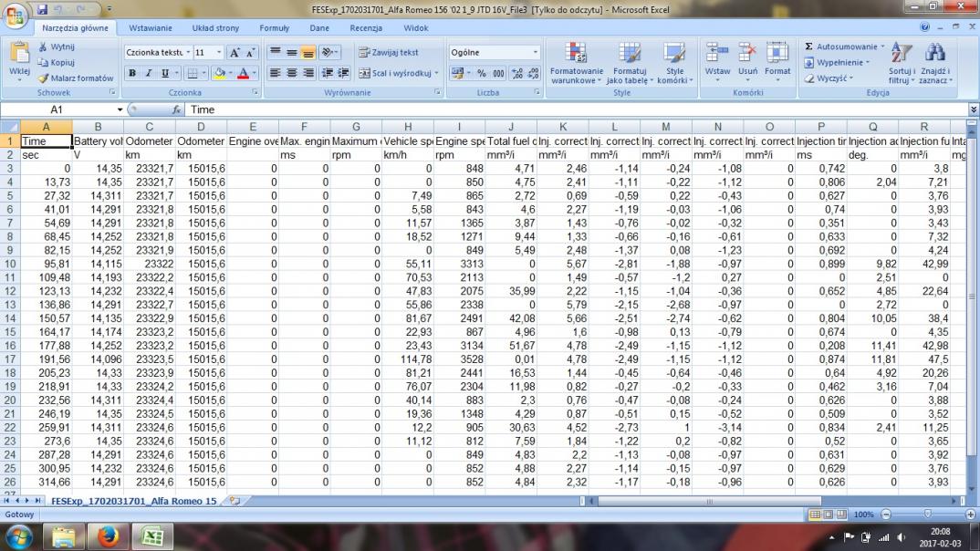Open text orientation options

point(328,53)
